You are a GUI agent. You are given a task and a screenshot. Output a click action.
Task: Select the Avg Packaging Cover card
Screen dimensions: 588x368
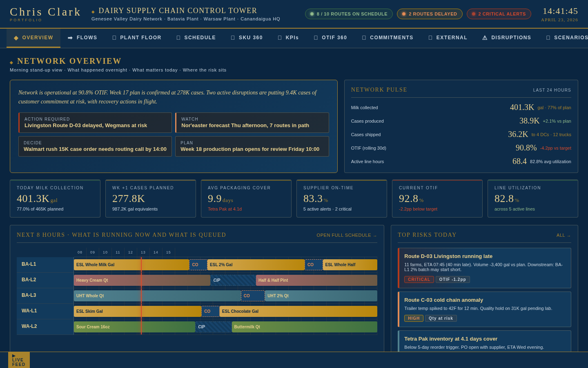click(x=246, y=198)
